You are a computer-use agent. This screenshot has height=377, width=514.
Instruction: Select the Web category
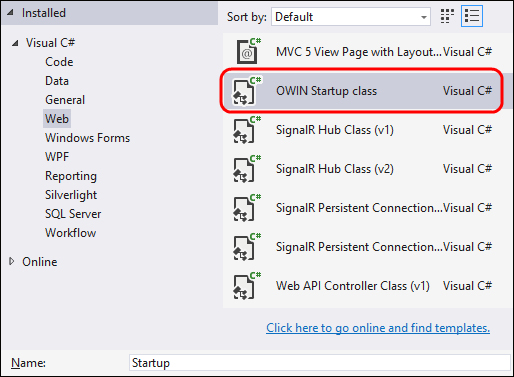(57, 119)
